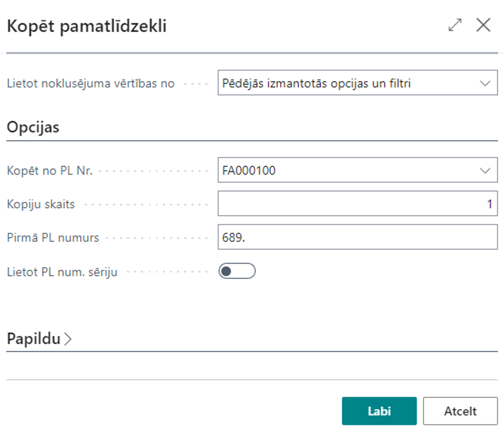The width and height of the screenshot is (504, 433).
Task: Click the FA000100 value field
Action: click(348, 170)
